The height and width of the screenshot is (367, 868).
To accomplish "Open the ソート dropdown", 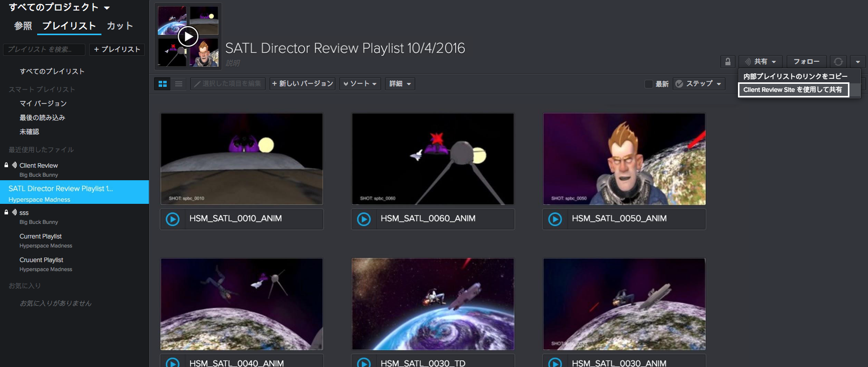I will point(360,84).
